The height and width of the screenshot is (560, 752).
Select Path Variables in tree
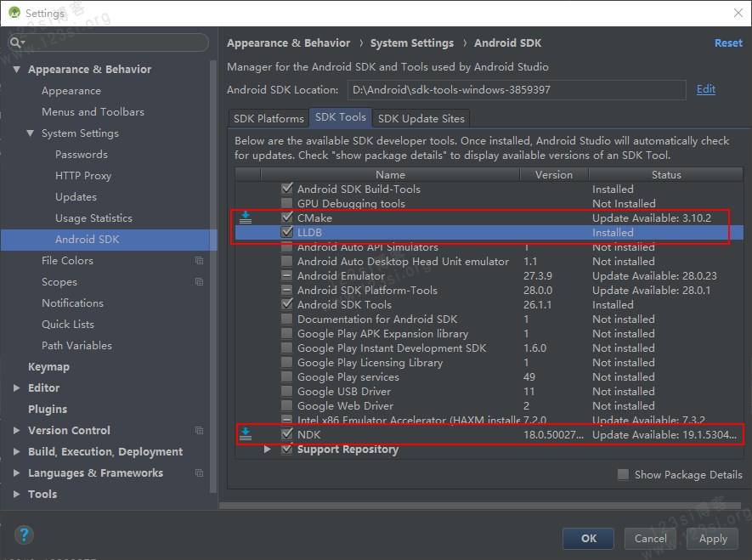click(x=76, y=345)
